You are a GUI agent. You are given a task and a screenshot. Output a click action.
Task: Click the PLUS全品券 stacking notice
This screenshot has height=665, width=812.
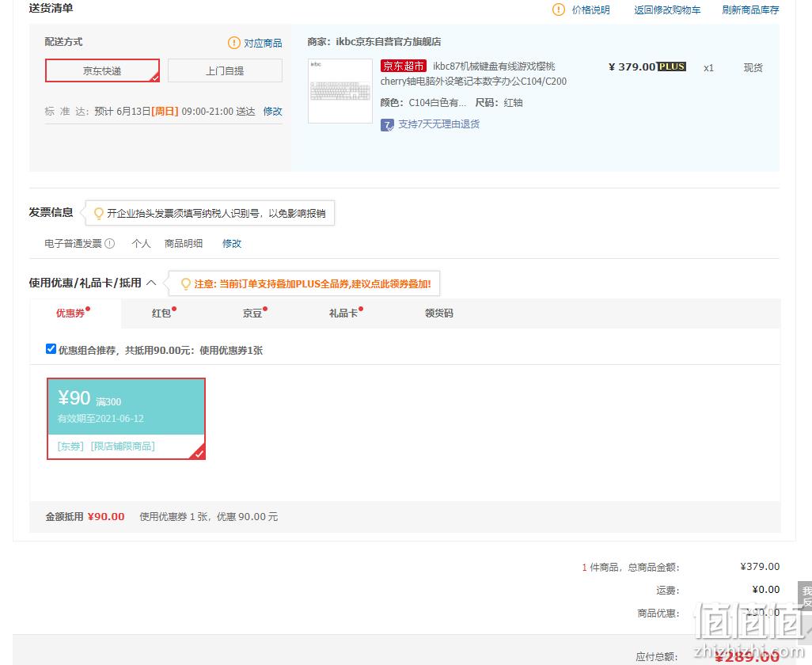point(313,284)
